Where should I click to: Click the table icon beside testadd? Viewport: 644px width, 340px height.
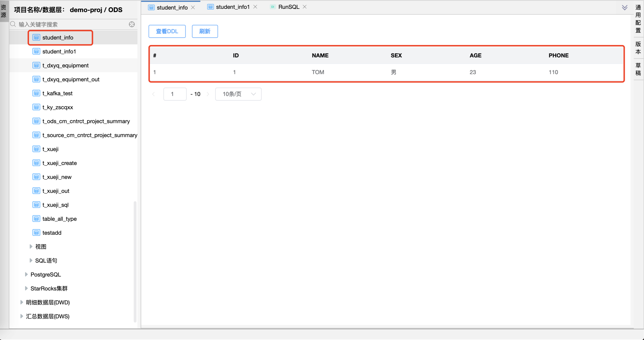36,232
